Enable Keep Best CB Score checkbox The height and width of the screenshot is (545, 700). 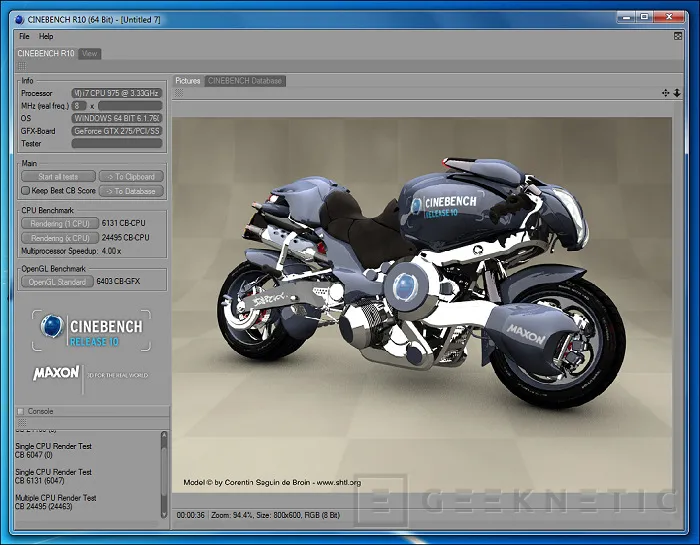click(26, 191)
